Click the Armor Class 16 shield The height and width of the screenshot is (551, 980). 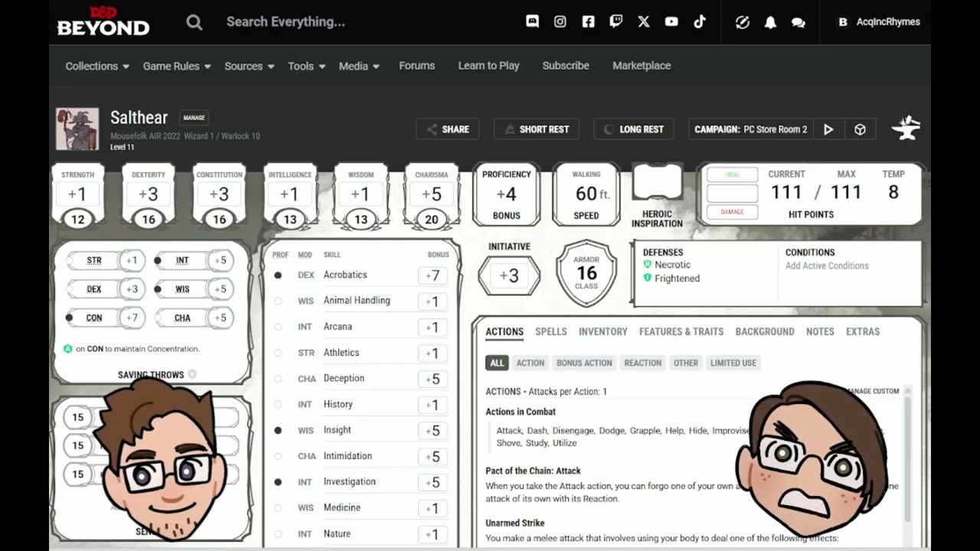tap(586, 274)
